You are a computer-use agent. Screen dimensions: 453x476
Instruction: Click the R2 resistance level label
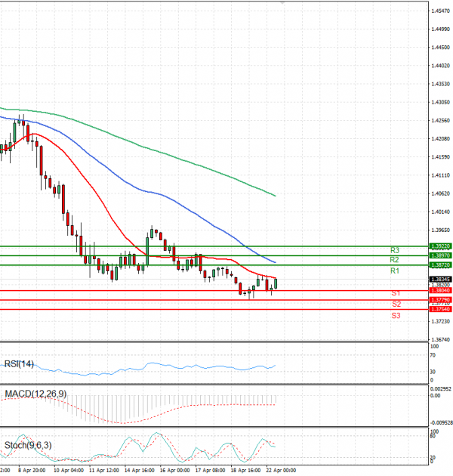[x=394, y=260]
